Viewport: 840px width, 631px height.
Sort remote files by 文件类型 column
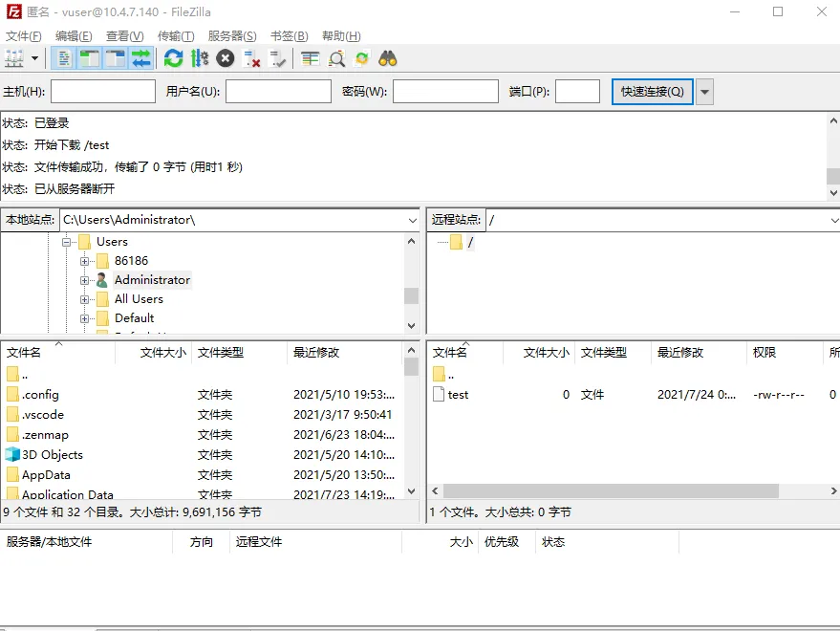point(613,352)
